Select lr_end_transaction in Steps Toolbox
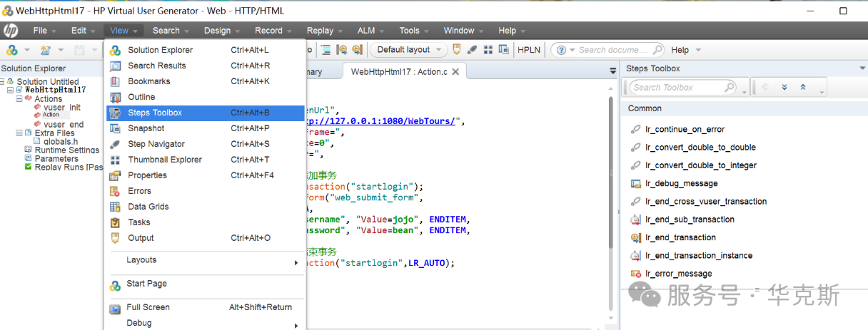868x330 pixels. click(x=680, y=237)
